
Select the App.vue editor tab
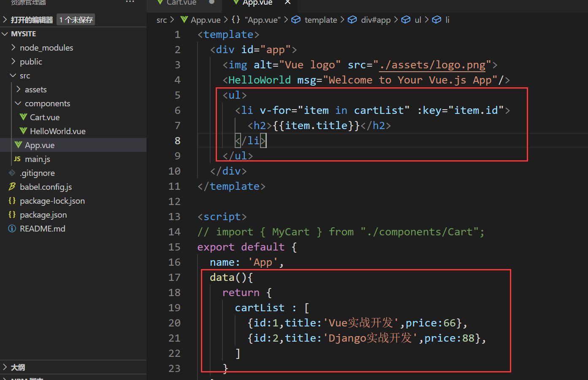point(257,3)
